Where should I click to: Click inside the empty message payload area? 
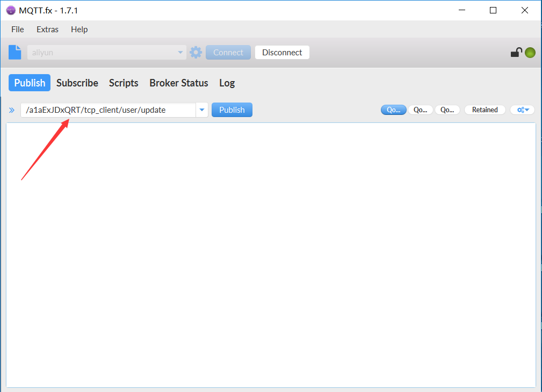point(271,255)
